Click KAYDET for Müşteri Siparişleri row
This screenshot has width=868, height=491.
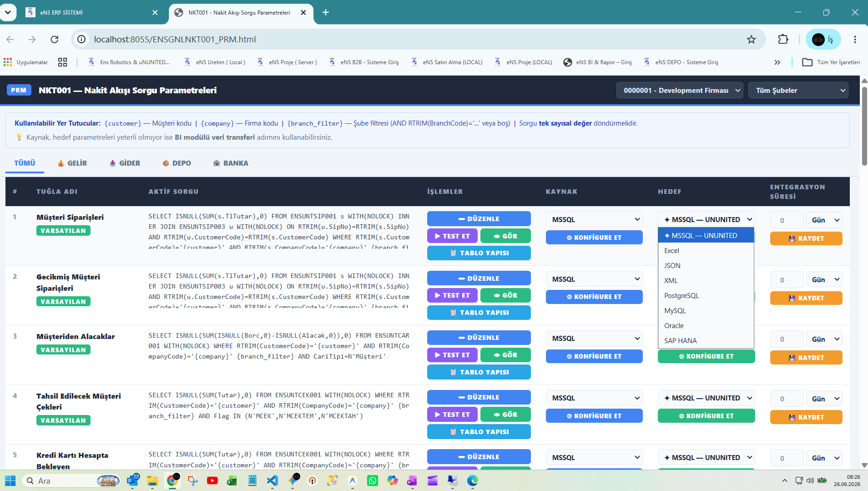pos(806,238)
